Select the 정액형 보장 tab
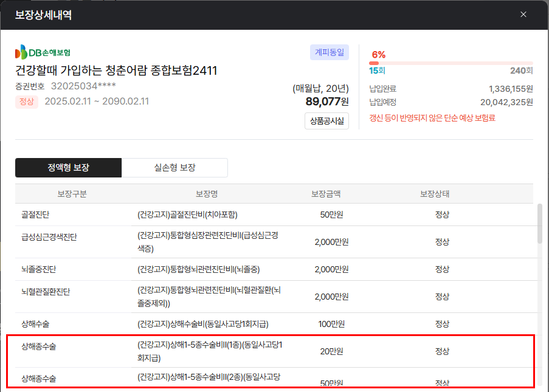The height and width of the screenshot is (392, 549). pyautogui.click(x=68, y=168)
